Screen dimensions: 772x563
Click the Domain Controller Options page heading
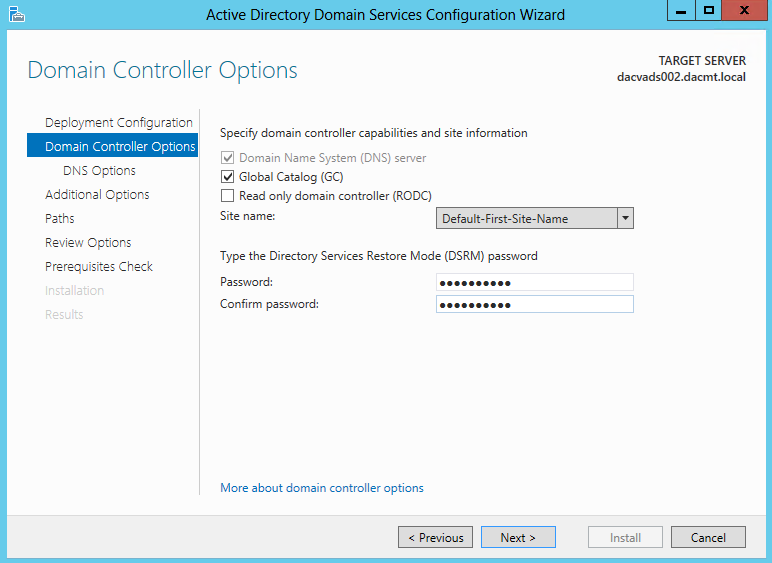(x=162, y=70)
